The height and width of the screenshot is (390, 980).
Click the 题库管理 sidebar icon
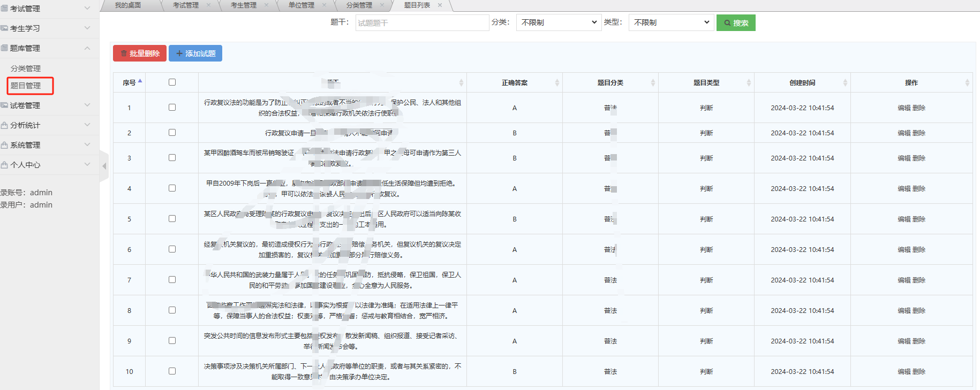pyautogui.click(x=4, y=48)
